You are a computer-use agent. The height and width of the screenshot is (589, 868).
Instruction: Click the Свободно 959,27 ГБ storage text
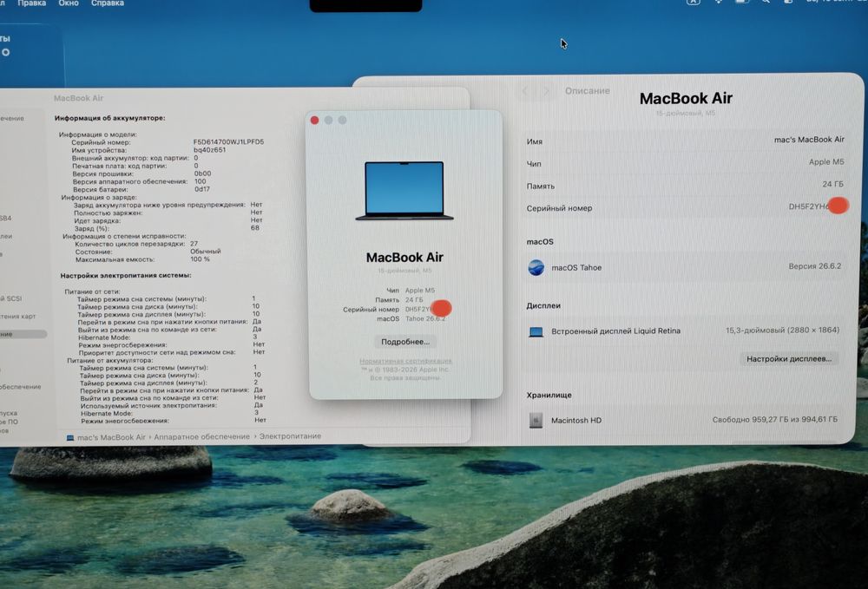coord(774,420)
